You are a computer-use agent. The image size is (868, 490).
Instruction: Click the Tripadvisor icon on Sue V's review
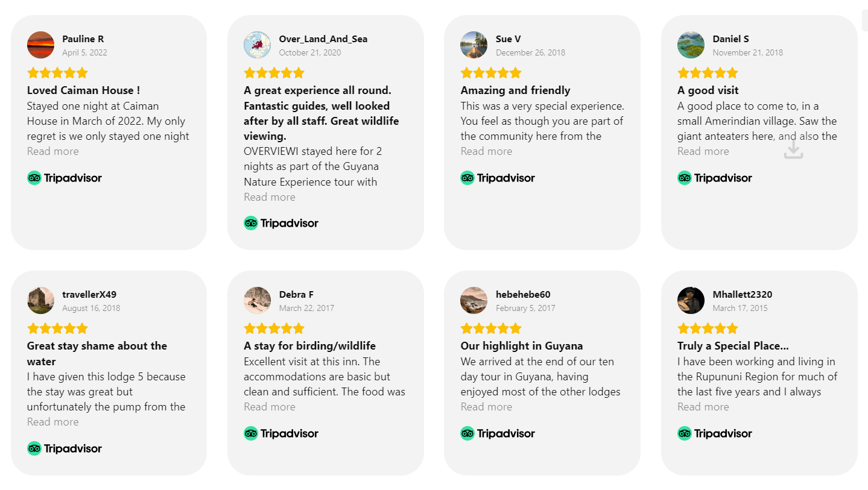[467, 178]
